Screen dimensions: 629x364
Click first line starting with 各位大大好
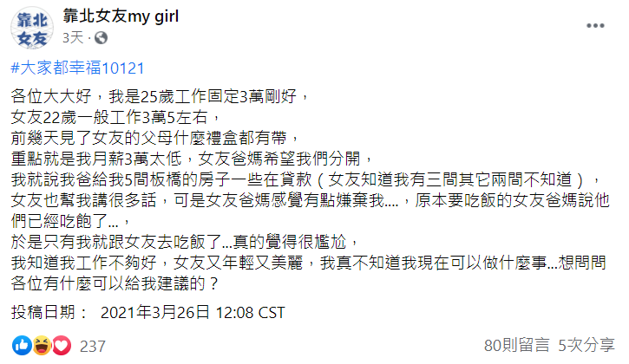(x=160, y=96)
